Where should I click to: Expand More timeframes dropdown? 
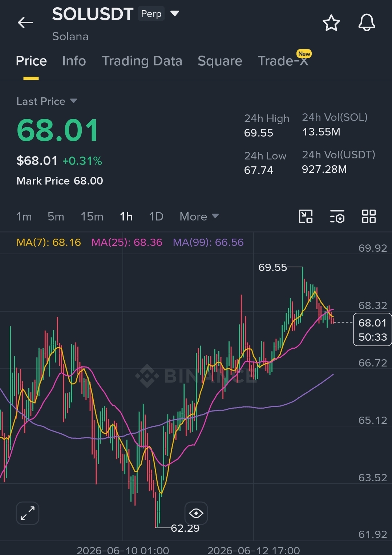199,216
